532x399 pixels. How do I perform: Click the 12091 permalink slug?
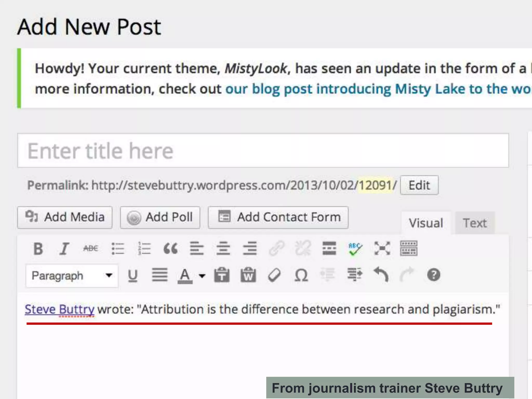point(375,185)
